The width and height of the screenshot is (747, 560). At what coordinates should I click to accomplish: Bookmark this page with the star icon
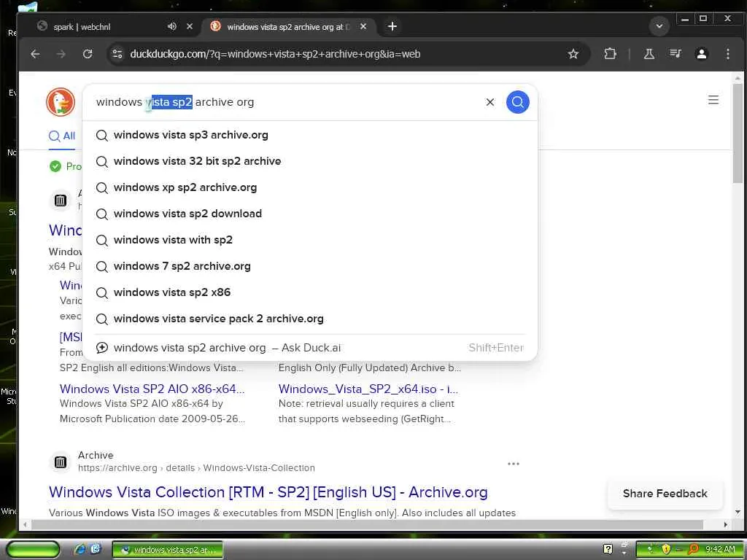click(573, 54)
